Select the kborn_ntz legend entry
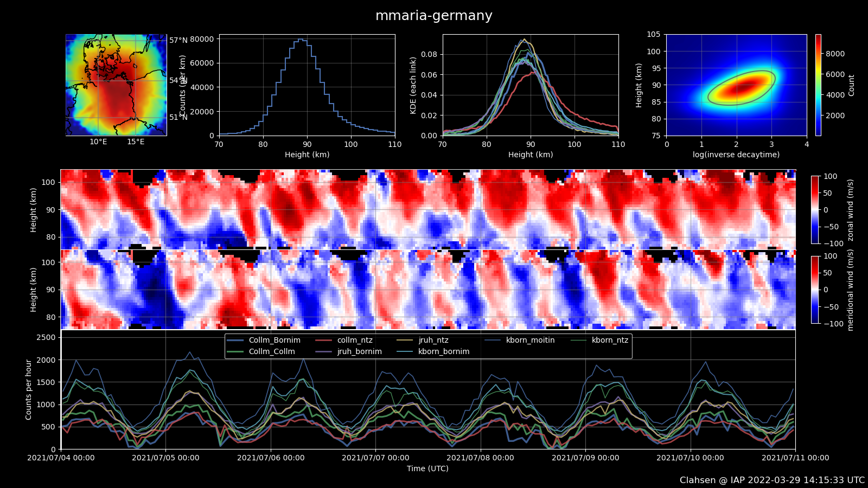The width and height of the screenshot is (868, 488). point(599,341)
